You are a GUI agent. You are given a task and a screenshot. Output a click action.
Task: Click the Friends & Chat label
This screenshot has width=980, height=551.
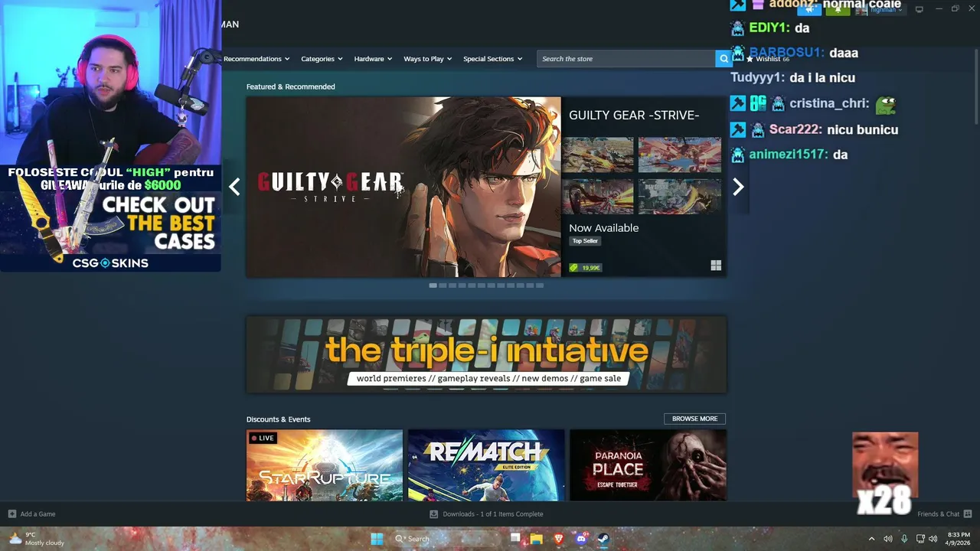click(938, 514)
